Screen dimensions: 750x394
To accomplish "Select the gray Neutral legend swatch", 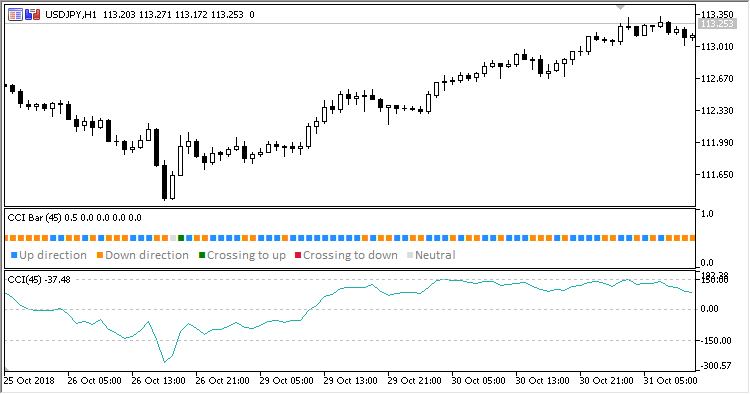I will click(410, 255).
